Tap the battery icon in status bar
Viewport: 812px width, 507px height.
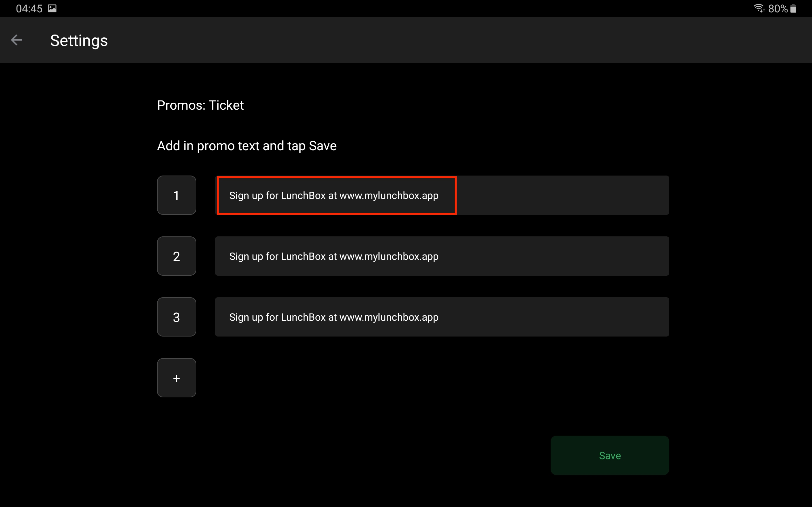[x=793, y=8]
